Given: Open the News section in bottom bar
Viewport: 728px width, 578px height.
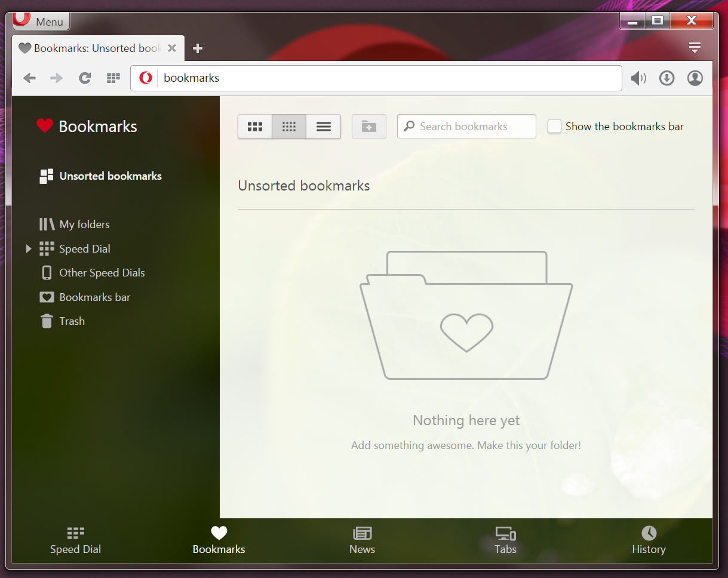Looking at the screenshot, I should 362,540.
